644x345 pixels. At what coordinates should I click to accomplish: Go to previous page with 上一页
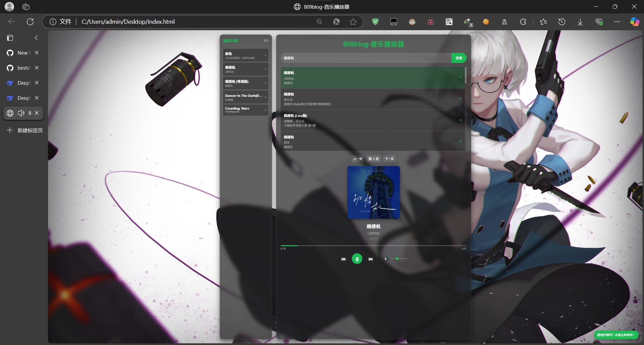(x=358, y=159)
